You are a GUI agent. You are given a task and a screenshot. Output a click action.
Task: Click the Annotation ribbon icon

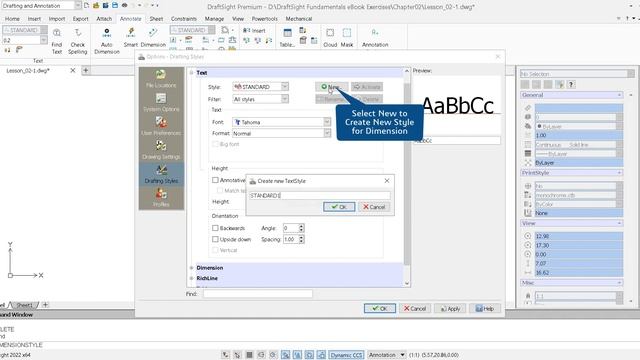click(375, 38)
